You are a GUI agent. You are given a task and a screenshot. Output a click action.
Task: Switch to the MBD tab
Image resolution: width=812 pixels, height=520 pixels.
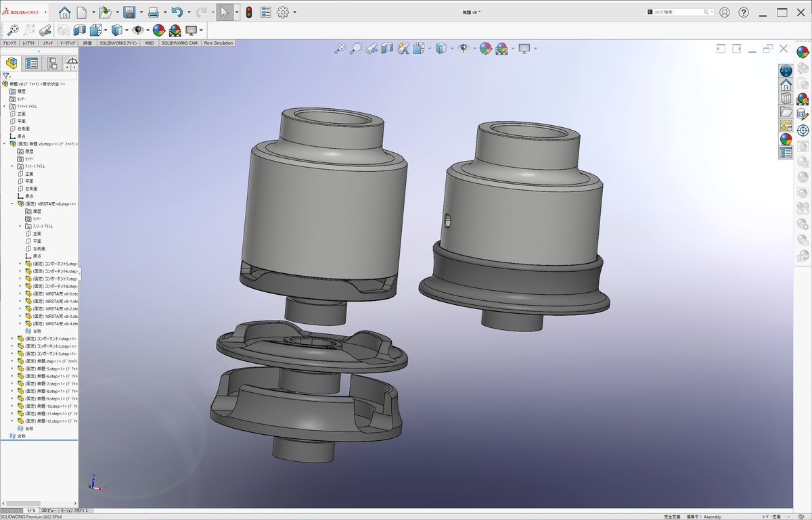150,43
